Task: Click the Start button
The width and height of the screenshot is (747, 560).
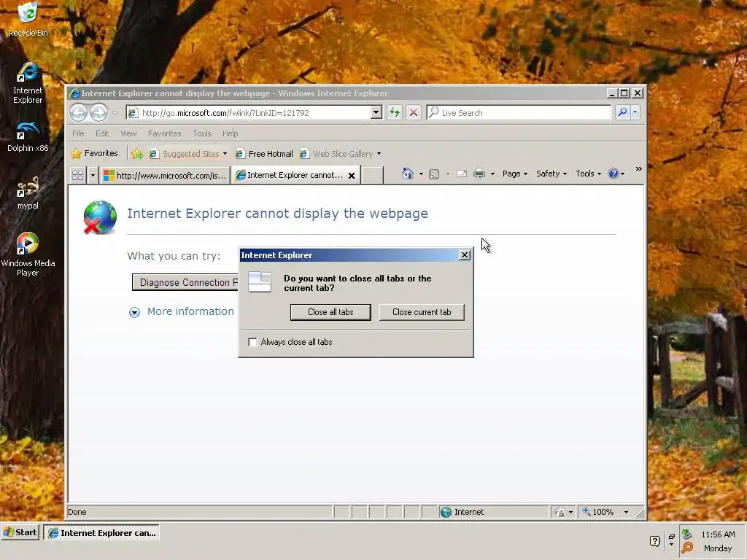Action: 20,532
